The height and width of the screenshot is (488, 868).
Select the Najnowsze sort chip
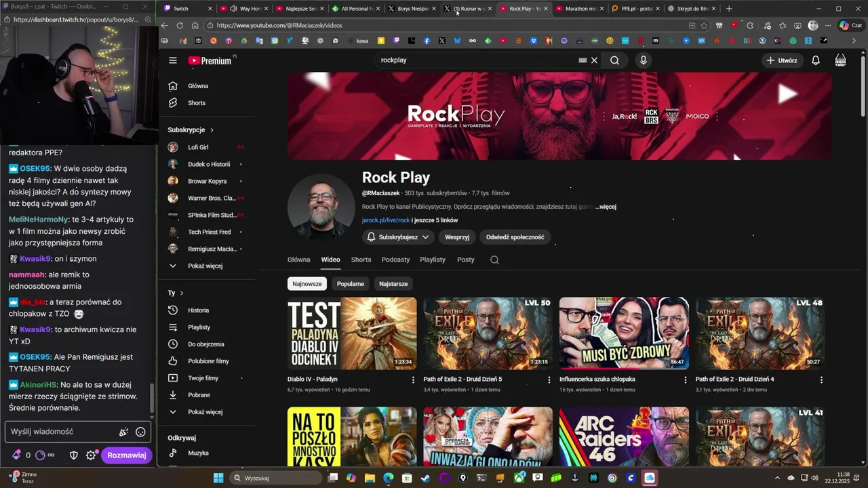coord(307,284)
